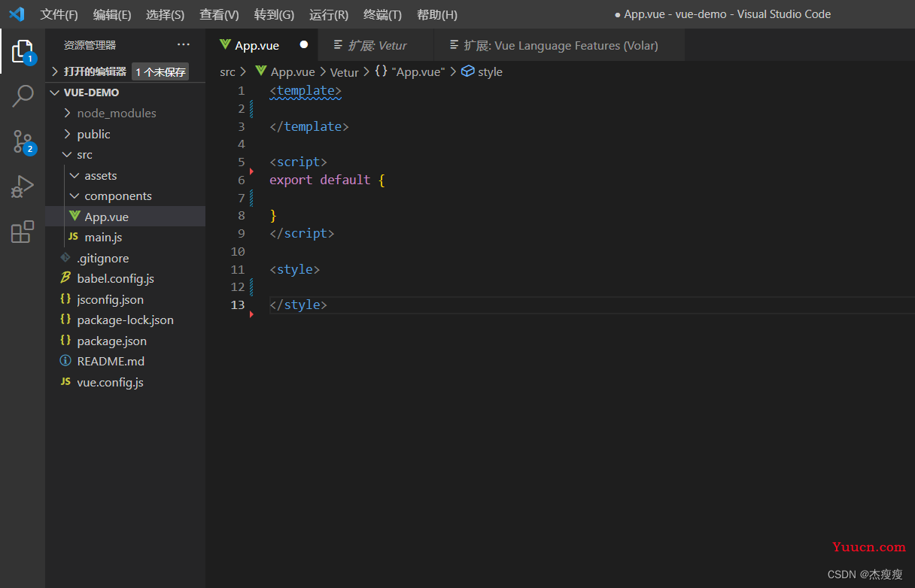Open 编辑(E) menu
Image resolution: width=915 pixels, height=588 pixels.
(112, 14)
